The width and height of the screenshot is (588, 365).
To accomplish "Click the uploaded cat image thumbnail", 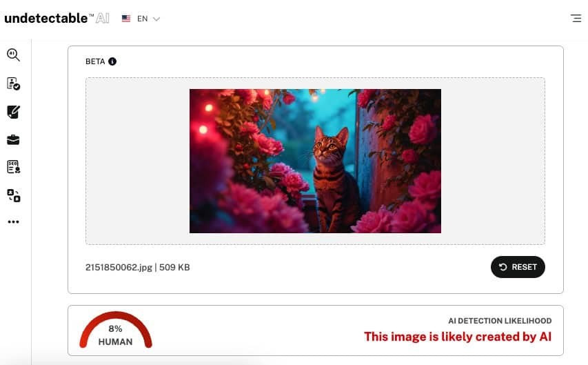I will pos(315,161).
